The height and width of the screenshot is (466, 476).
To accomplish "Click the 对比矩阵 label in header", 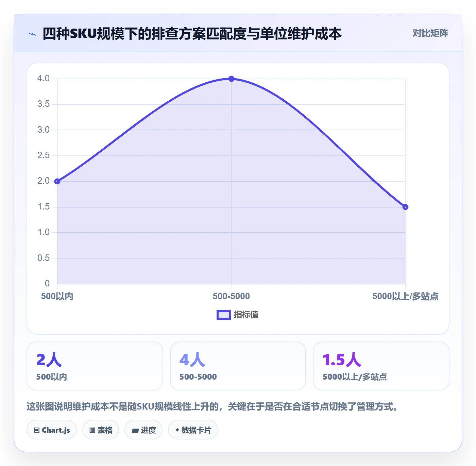I will click(x=430, y=33).
